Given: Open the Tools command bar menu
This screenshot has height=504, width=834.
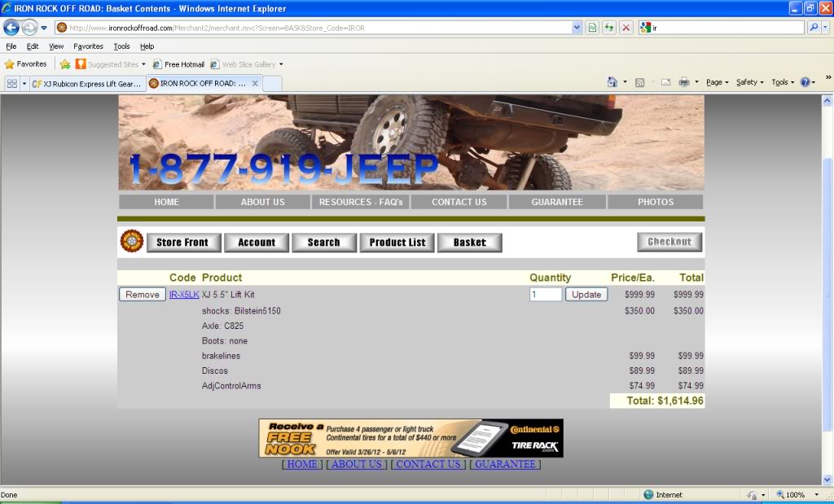Looking at the screenshot, I should coord(783,82).
